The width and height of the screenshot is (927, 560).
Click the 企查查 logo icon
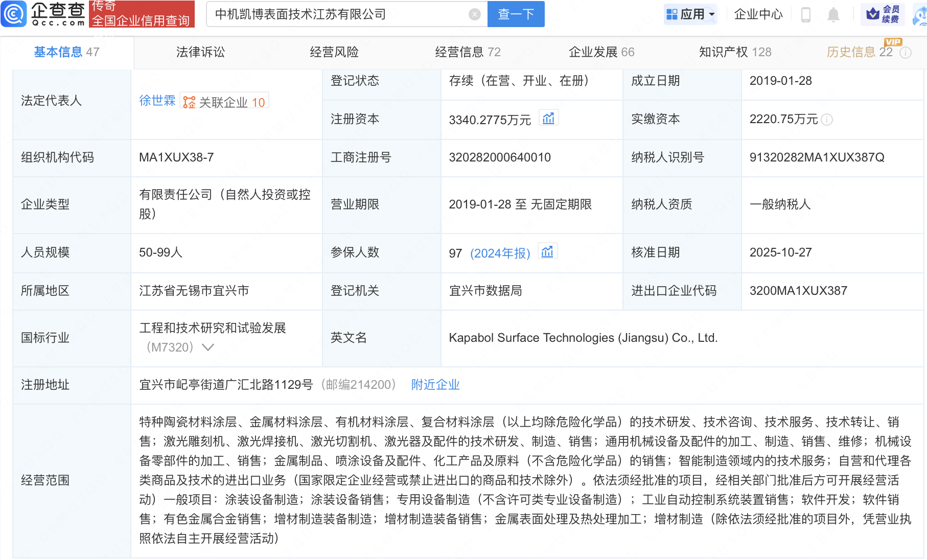(14, 14)
